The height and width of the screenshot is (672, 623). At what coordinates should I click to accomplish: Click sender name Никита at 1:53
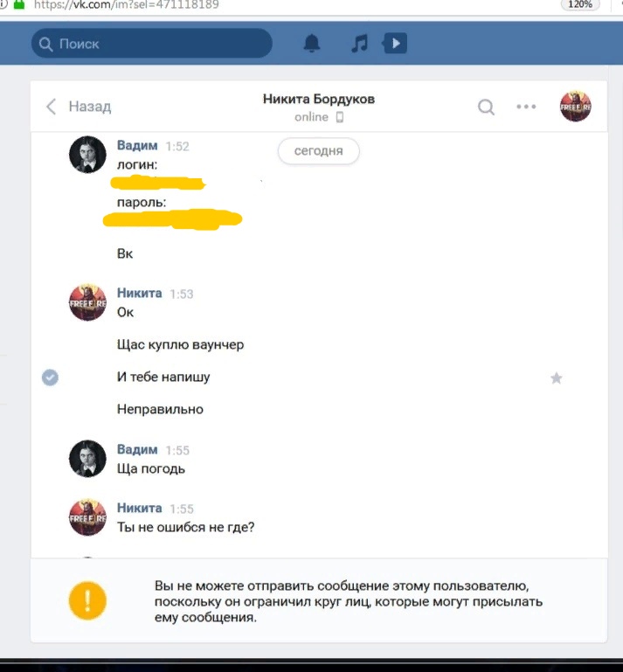pyautogui.click(x=139, y=293)
